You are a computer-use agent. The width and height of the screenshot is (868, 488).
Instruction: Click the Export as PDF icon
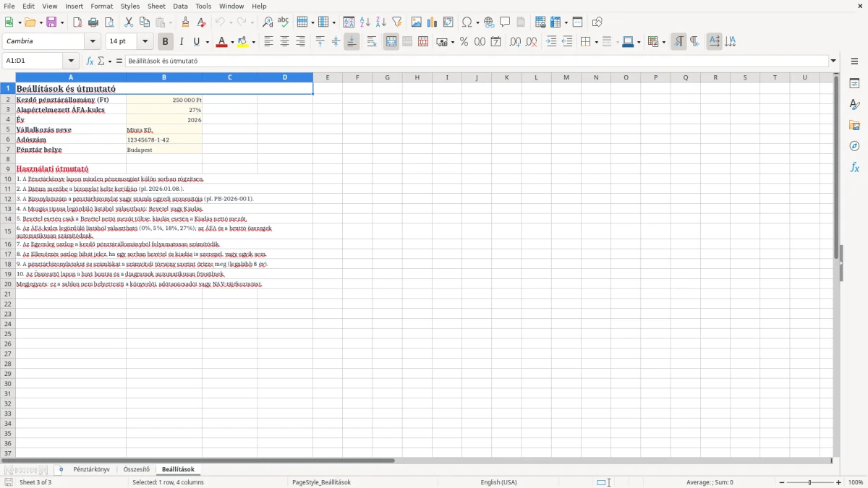click(77, 22)
